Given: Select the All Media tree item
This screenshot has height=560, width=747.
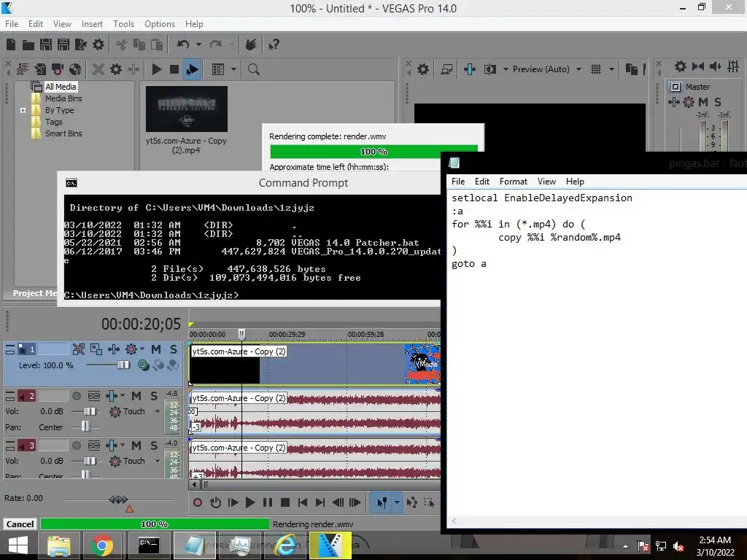Looking at the screenshot, I should coord(61,87).
